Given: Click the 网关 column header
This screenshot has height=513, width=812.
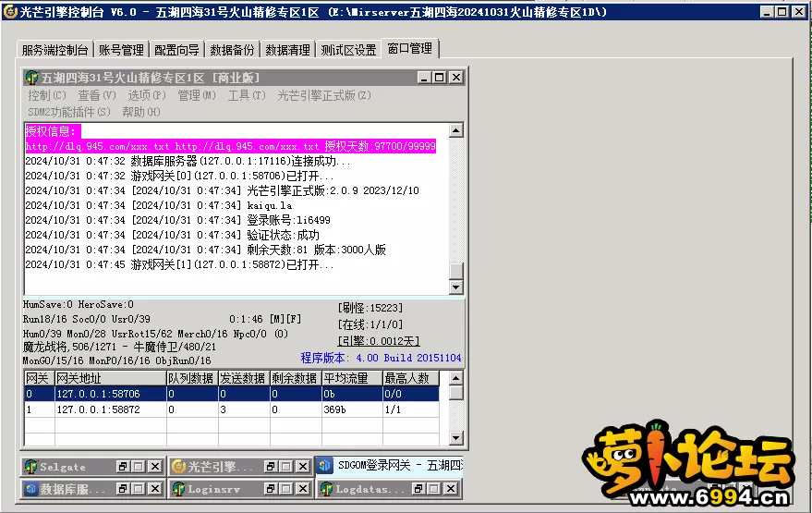Looking at the screenshot, I should pyautogui.click(x=40, y=378).
